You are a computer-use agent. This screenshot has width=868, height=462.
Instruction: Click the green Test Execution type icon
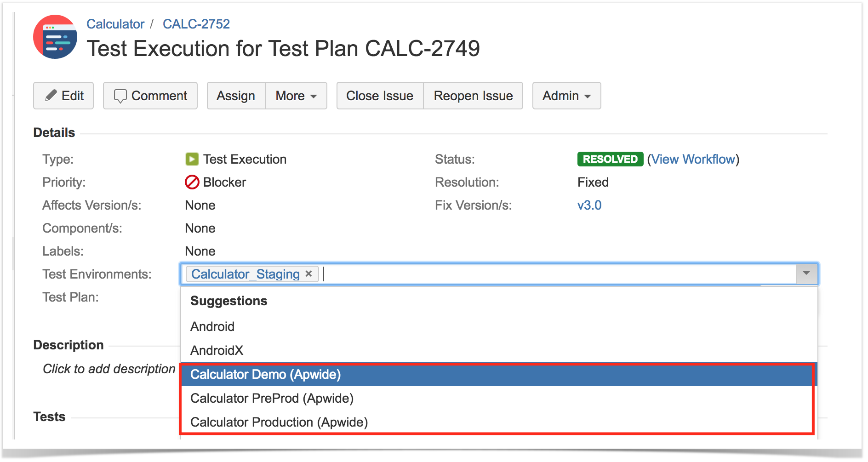pyautogui.click(x=192, y=159)
